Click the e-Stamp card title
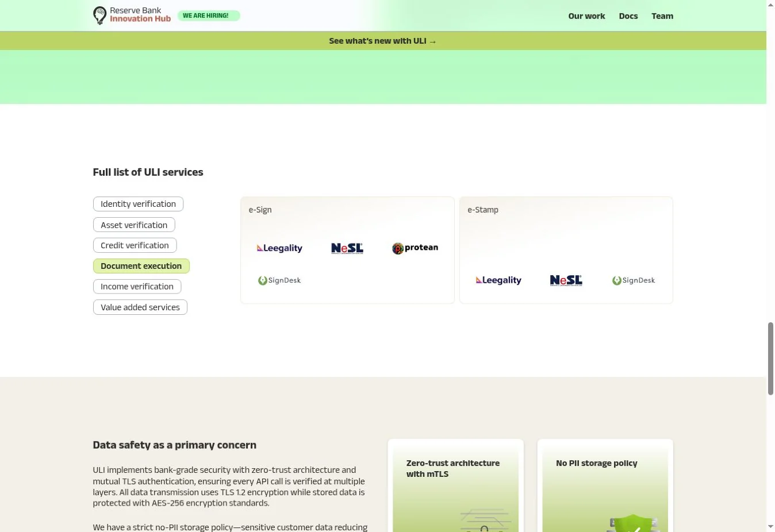Image resolution: width=775 pixels, height=532 pixels. click(x=483, y=210)
